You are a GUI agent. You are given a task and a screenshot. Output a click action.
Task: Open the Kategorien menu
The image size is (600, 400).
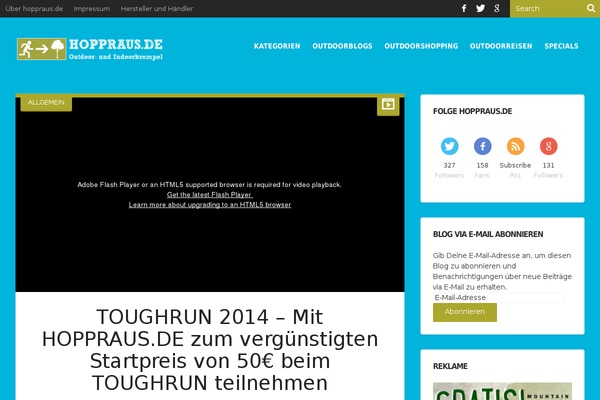[x=277, y=46]
